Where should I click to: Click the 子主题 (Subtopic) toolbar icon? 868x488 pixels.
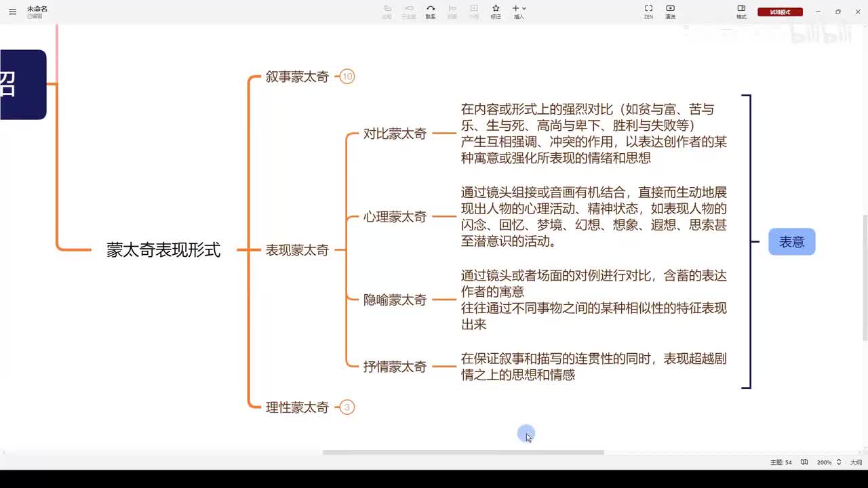(408, 12)
